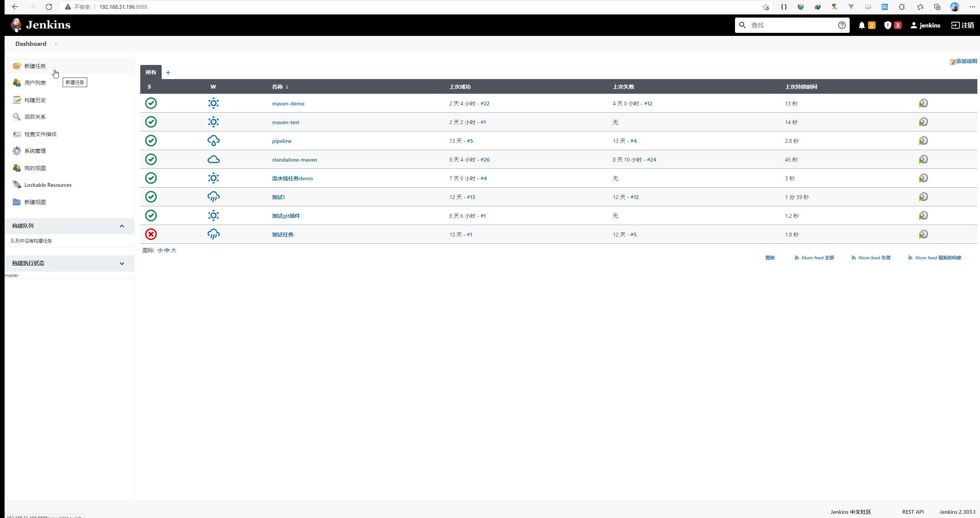Click the Lockable Resources drive icon
The image size is (980, 518).
(16, 185)
